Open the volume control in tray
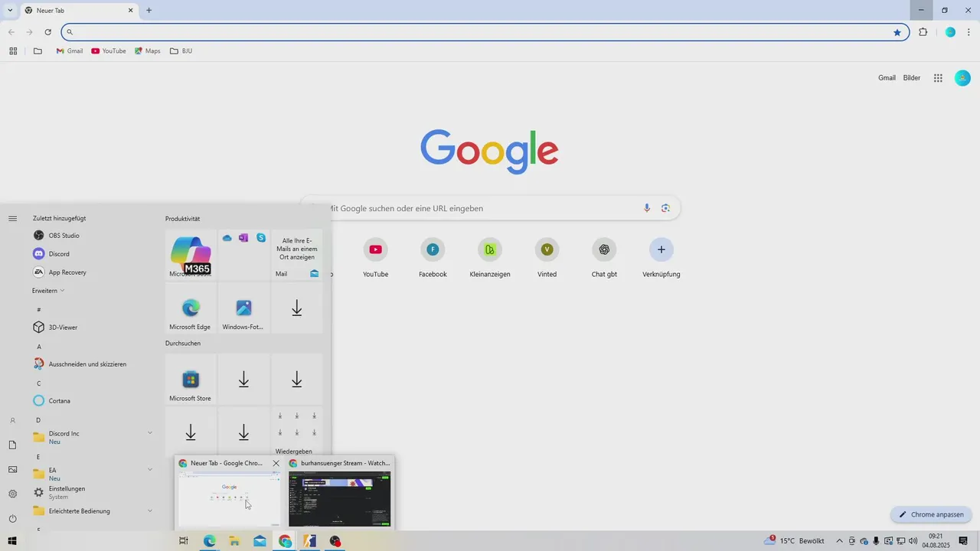The image size is (980, 551). [x=913, y=541]
